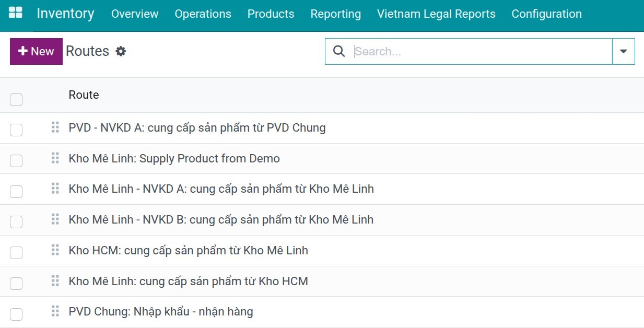Open the Reporting menu

coord(335,14)
